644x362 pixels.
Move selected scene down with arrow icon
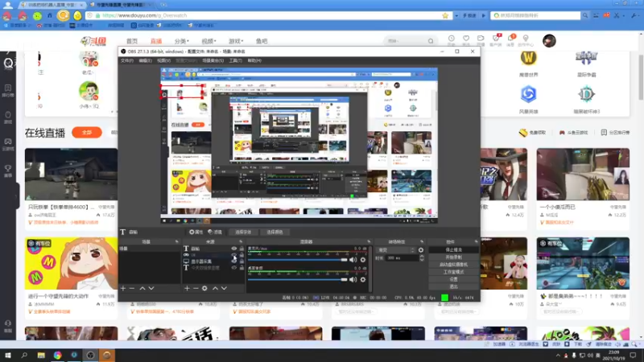coord(152,288)
